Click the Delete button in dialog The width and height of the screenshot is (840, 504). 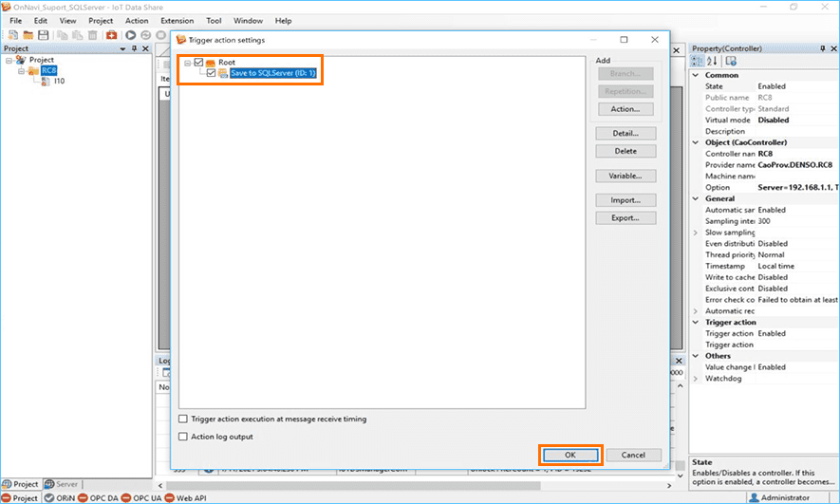click(x=625, y=151)
